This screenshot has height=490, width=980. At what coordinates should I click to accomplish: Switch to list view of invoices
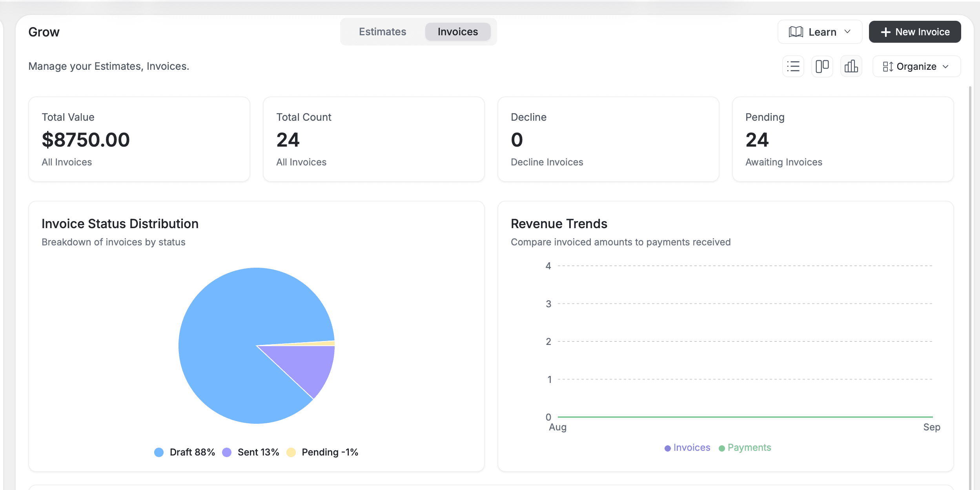point(793,66)
